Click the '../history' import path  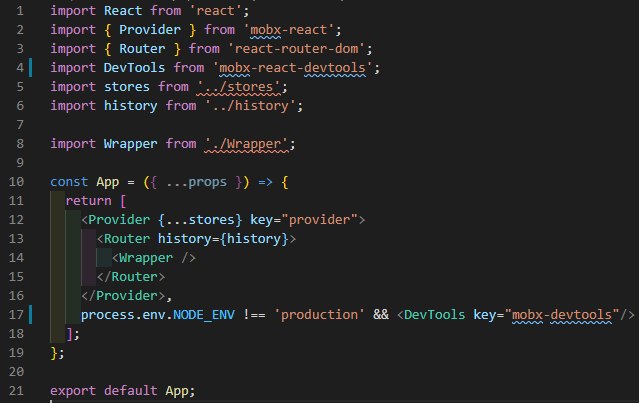(250, 106)
